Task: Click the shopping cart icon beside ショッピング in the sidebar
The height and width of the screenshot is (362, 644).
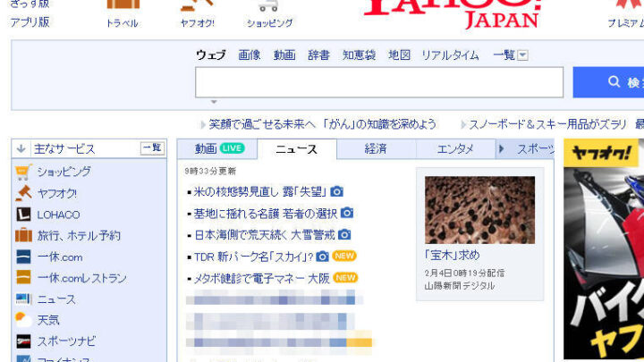Action: click(x=23, y=172)
